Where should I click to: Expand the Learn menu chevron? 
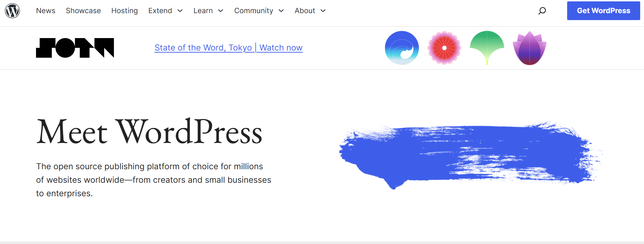[221, 11]
